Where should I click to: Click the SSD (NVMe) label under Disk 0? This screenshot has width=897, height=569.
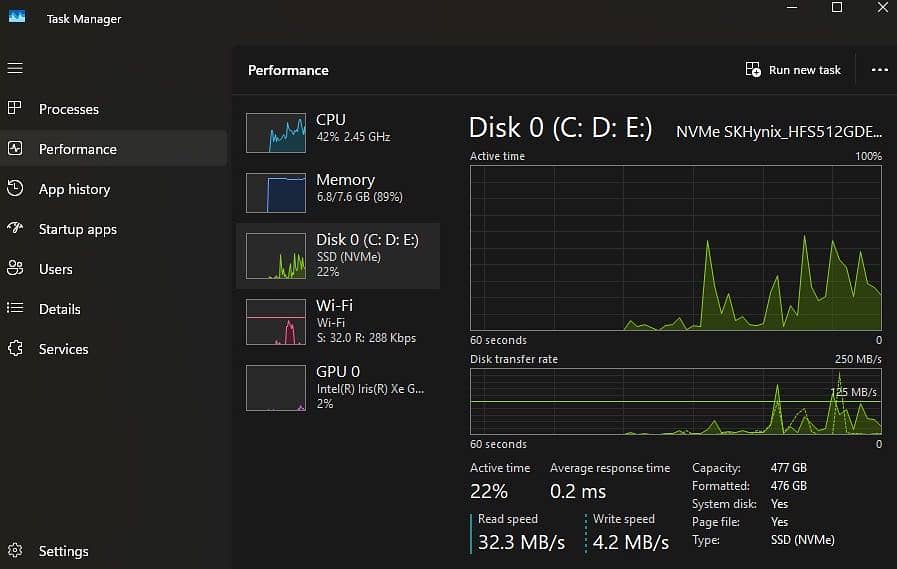tap(348, 257)
